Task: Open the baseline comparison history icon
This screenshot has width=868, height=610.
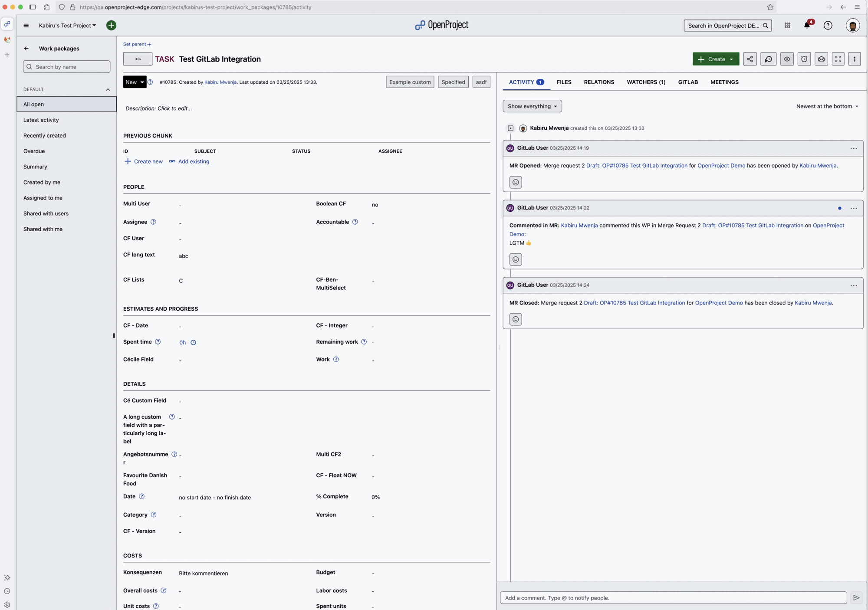Action: click(x=768, y=59)
